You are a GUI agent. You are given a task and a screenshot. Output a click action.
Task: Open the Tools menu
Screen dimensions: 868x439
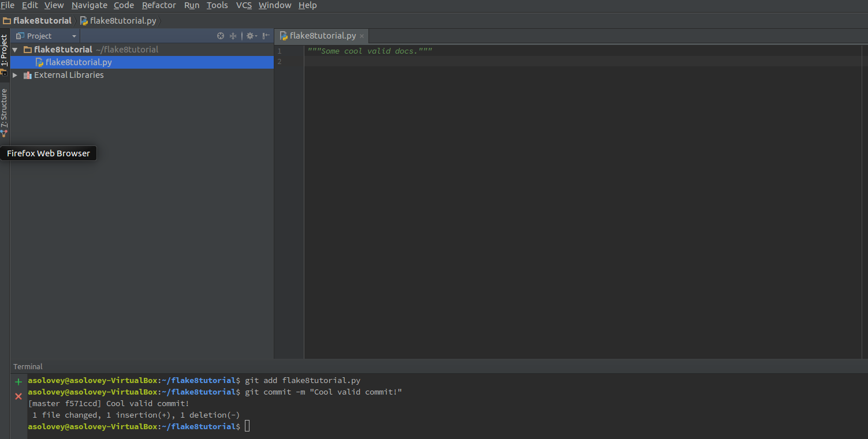click(217, 5)
